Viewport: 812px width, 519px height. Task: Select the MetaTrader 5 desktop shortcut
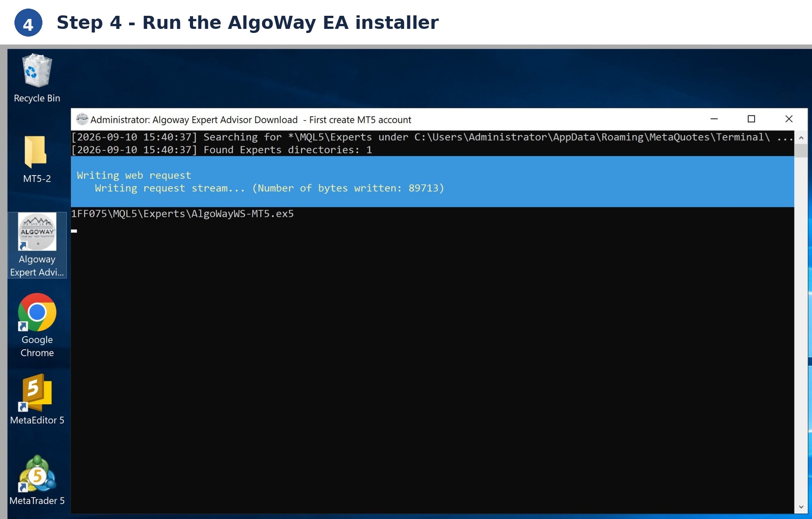pyautogui.click(x=37, y=481)
